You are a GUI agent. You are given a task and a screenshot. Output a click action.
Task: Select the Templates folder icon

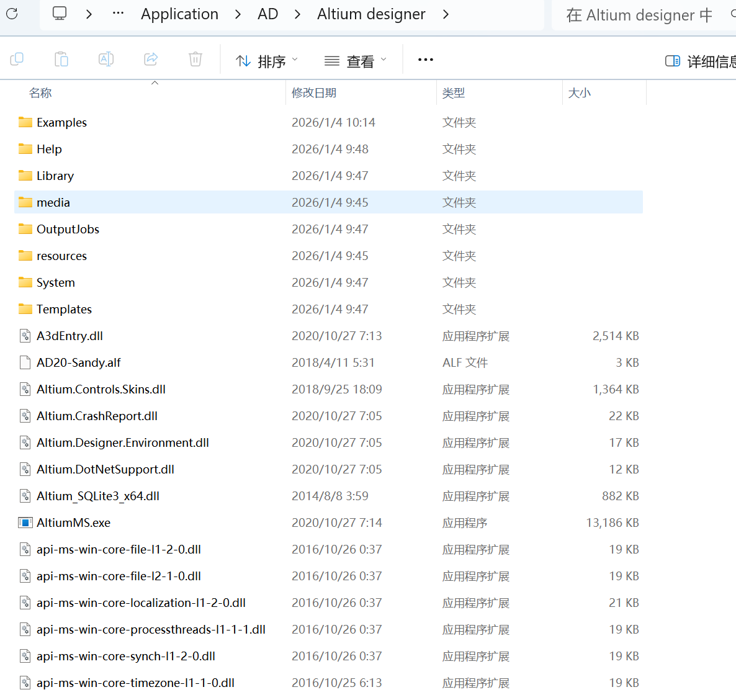coord(25,309)
